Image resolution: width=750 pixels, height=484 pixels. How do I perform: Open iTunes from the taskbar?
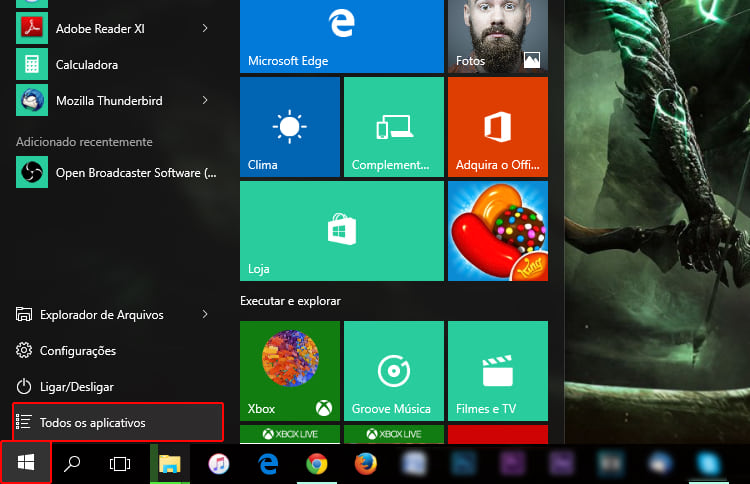pos(219,463)
